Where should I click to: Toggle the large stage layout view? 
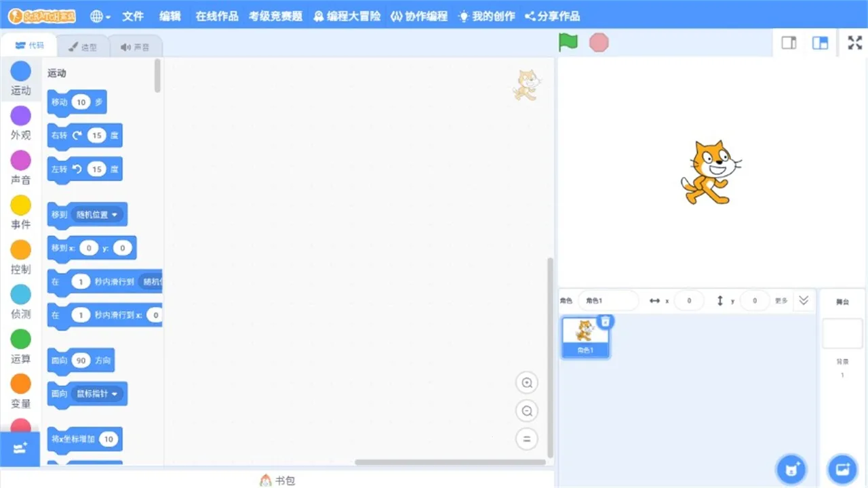pos(820,43)
